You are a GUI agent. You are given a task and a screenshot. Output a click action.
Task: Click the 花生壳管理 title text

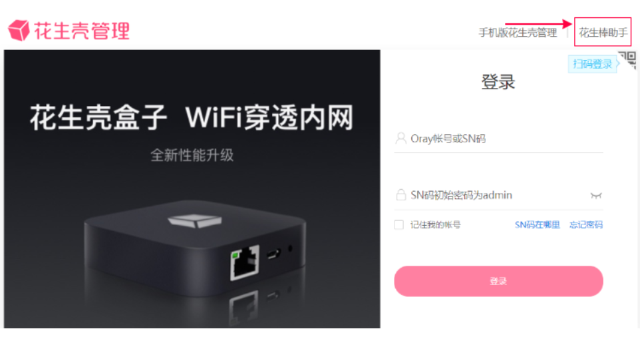click(82, 31)
